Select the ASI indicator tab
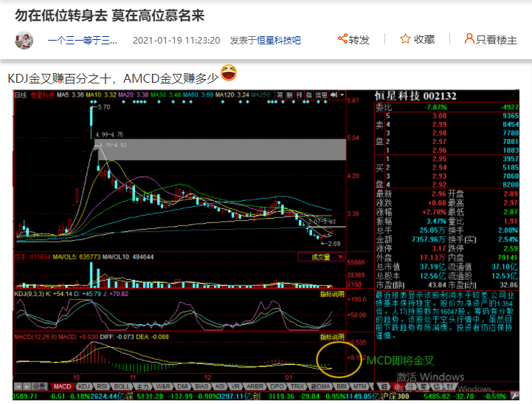This screenshot has height=404, width=532. click(220, 386)
